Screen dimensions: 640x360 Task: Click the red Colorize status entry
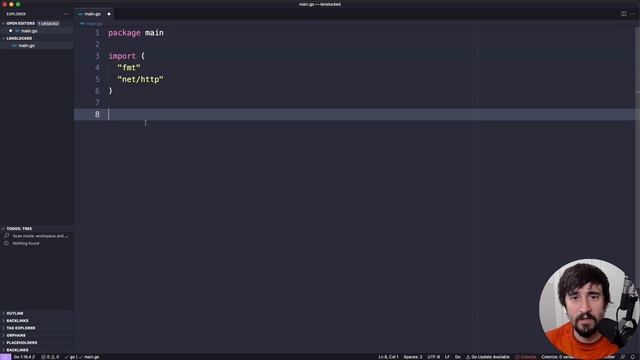click(x=526, y=357)
